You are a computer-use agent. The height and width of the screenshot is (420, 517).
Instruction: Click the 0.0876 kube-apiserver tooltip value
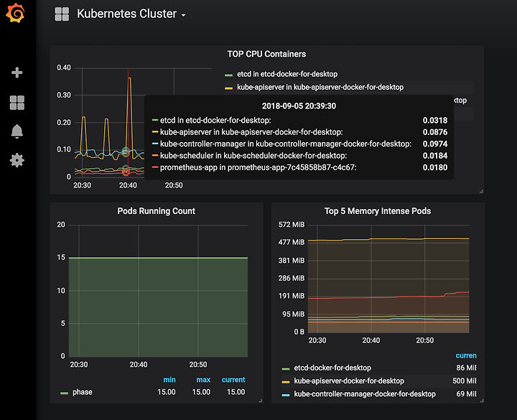[x=435, y=132]
